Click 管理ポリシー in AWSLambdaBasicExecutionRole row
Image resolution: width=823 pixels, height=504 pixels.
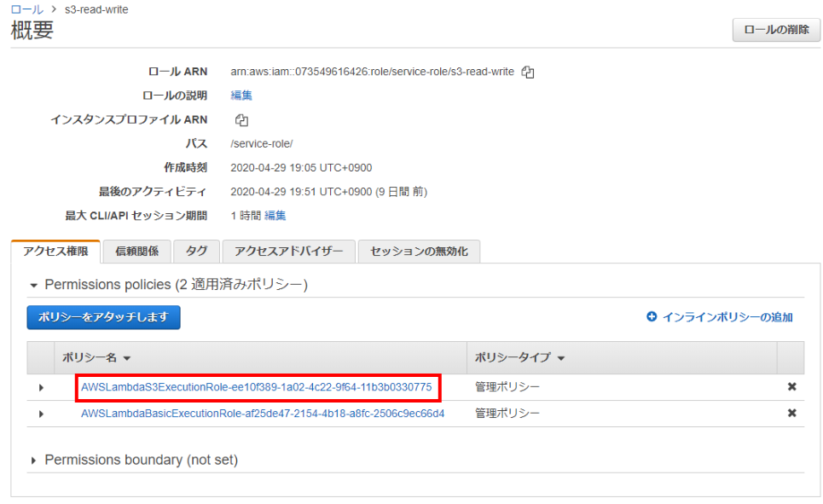[x=507, y=413]
